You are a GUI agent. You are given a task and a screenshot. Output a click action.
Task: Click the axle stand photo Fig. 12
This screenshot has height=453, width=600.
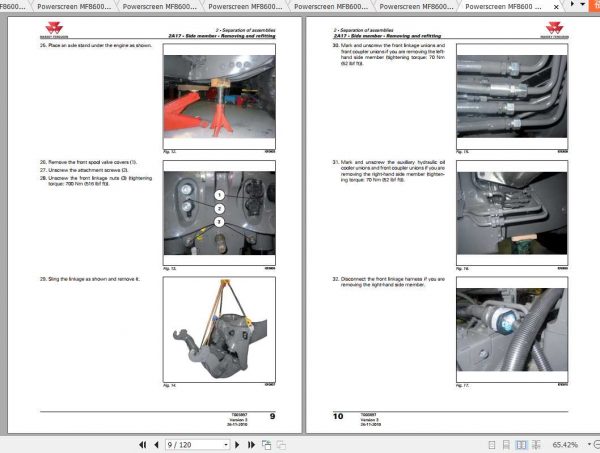point(219,97)
